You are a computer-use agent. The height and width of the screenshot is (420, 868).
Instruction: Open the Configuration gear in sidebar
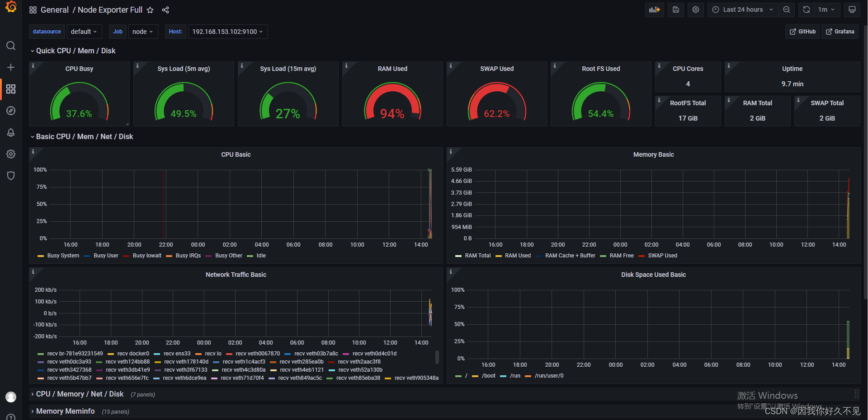[11, 154]
